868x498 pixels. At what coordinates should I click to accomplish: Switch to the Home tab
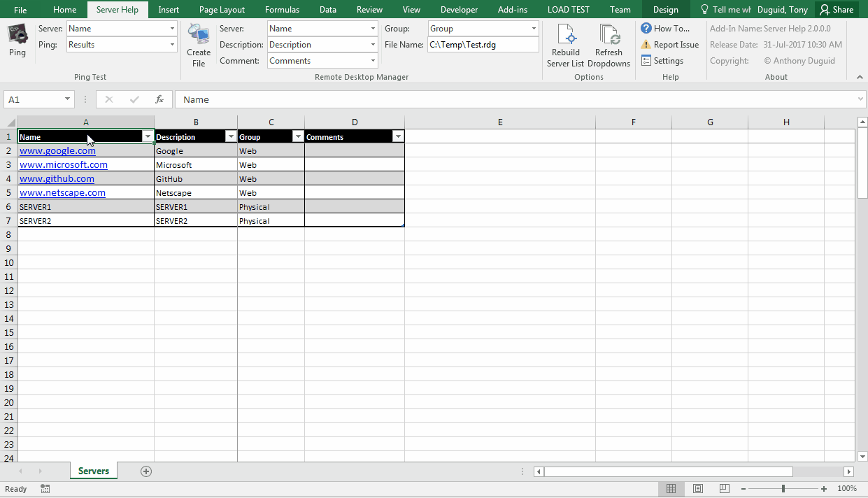pyautogui.click(x=65, y=10)
